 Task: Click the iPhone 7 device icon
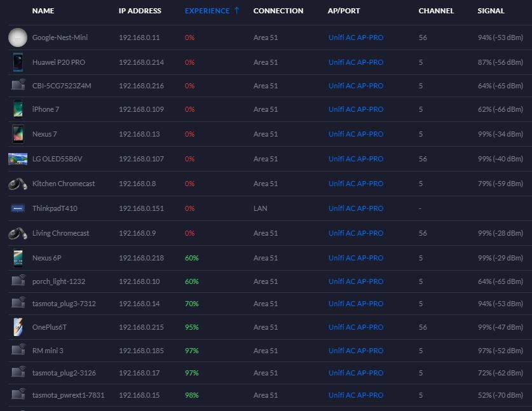[18, 109]
